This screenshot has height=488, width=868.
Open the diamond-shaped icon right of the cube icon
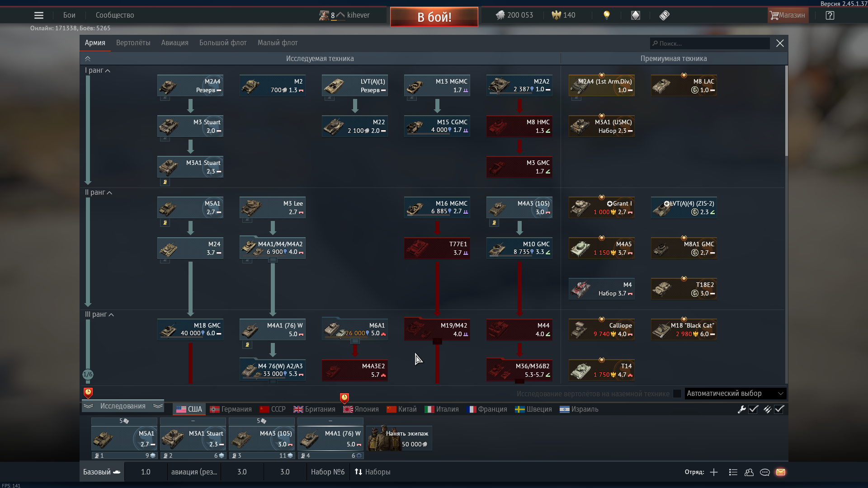tap(664, 15)
